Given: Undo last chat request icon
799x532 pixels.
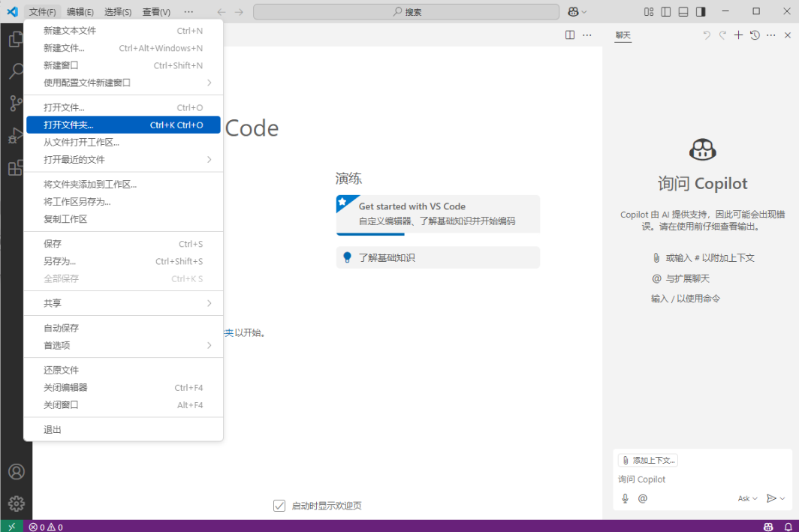Looking at the screenshot, I should (x=707, y=35).
